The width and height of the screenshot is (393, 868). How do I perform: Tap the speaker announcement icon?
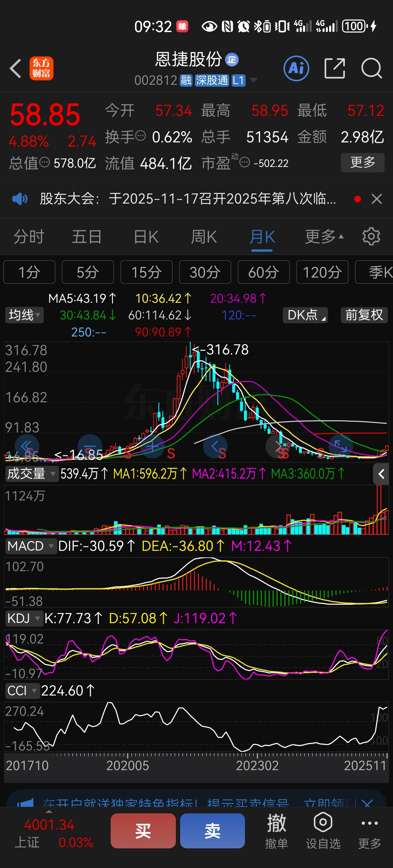[20, 199]
